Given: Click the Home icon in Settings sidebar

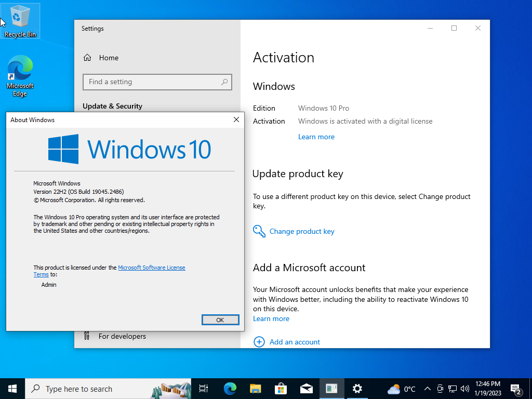Looking at the screenshot, I should pyautogui.click(x=87, y=58).
